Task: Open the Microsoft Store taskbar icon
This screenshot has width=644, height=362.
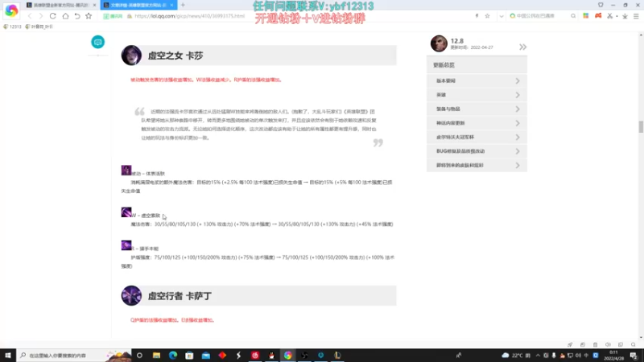Action: 189,355
